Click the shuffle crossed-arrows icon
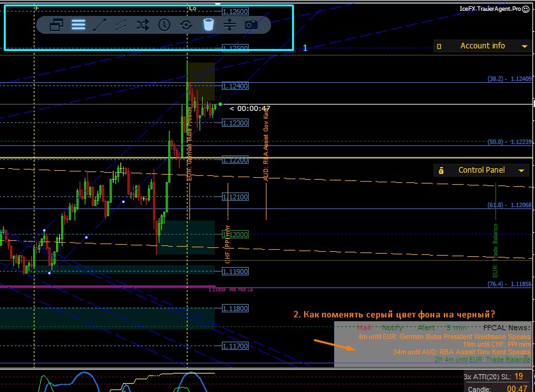Viewport: 535px width, 392px height. coord(143,25)
